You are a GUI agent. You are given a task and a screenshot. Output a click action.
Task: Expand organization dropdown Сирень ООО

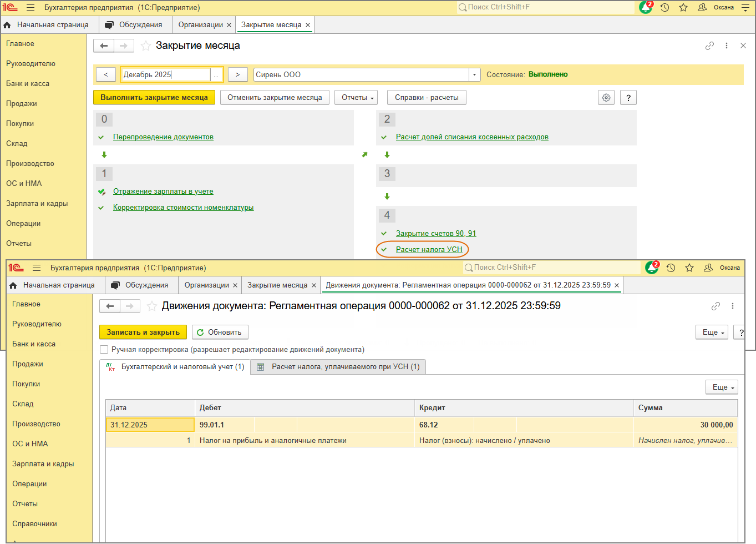point(474,74)
